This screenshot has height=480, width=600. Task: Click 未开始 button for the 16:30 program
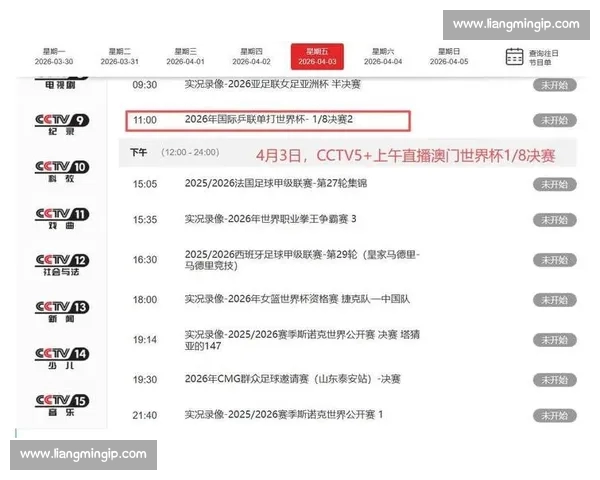[554, 260]
